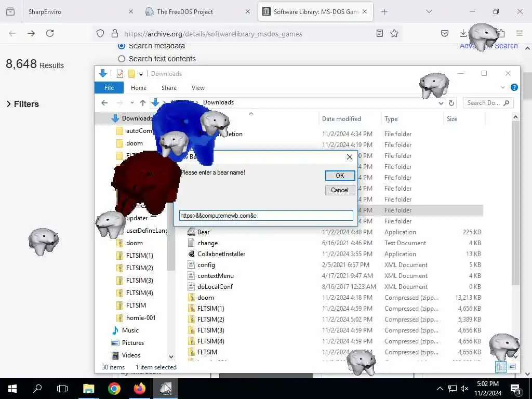
Task: Open the Pocket save icon
Action: coord(445,33)
